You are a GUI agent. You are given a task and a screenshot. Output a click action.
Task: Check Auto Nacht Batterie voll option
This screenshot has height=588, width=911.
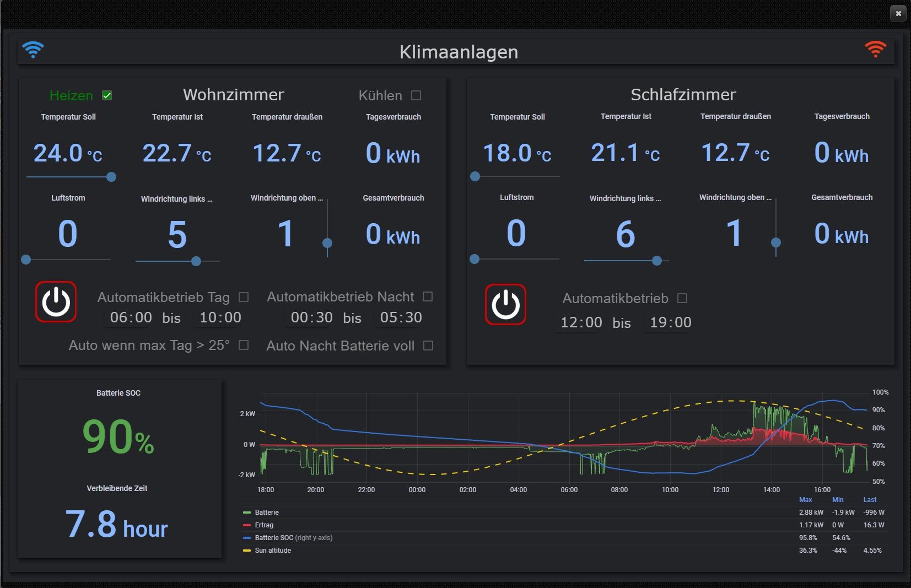click(428, 346)
